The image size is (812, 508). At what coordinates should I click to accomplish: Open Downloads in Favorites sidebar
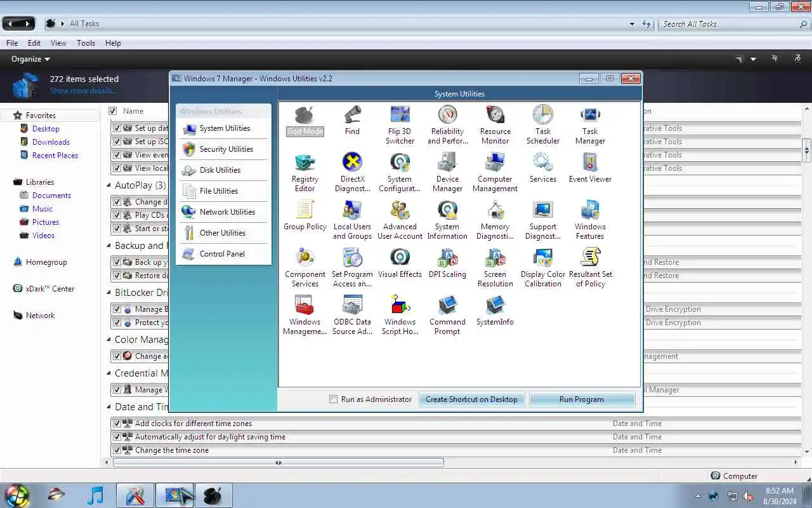click(x=51, y=142)
